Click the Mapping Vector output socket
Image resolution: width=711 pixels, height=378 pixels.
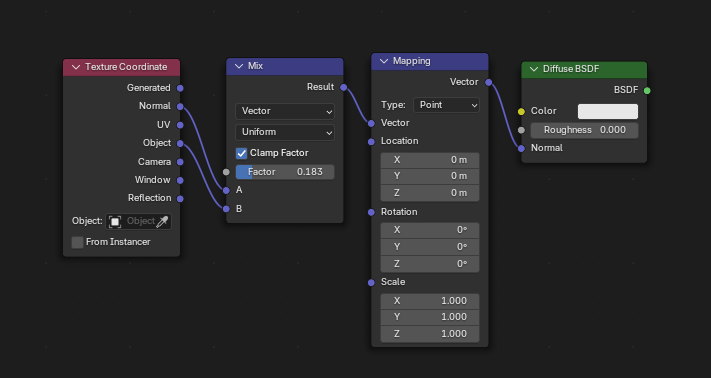[x=488, y=82]
